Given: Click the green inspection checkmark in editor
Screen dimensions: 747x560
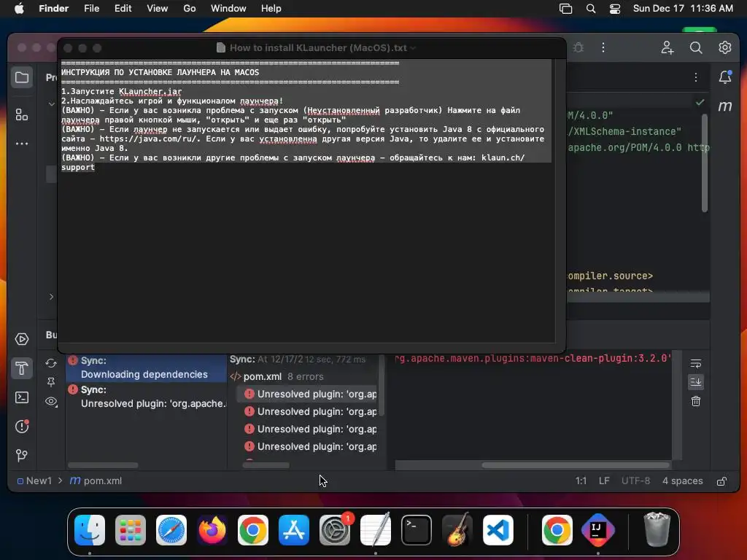Looking at the screenshot, I should 700,102.
